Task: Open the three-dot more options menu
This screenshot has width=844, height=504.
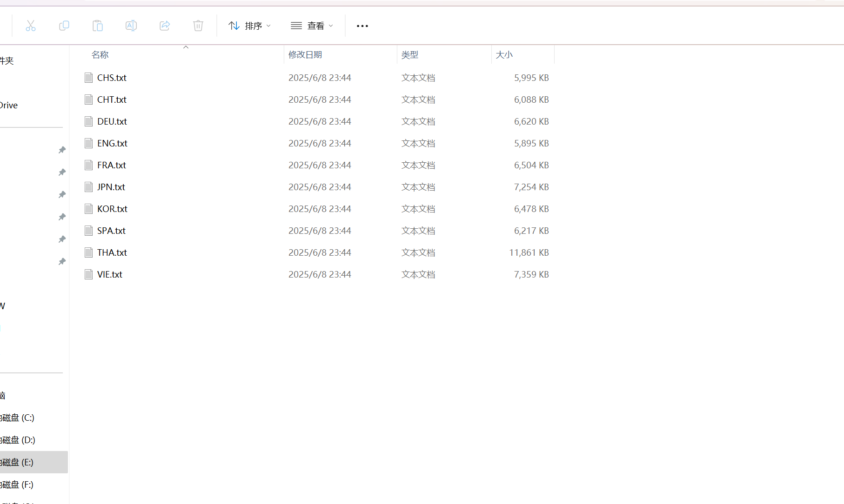Action: (362, 26)
